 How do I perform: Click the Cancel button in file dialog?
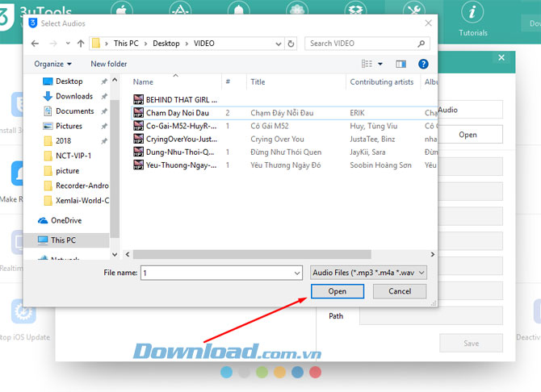pos(400,291)
